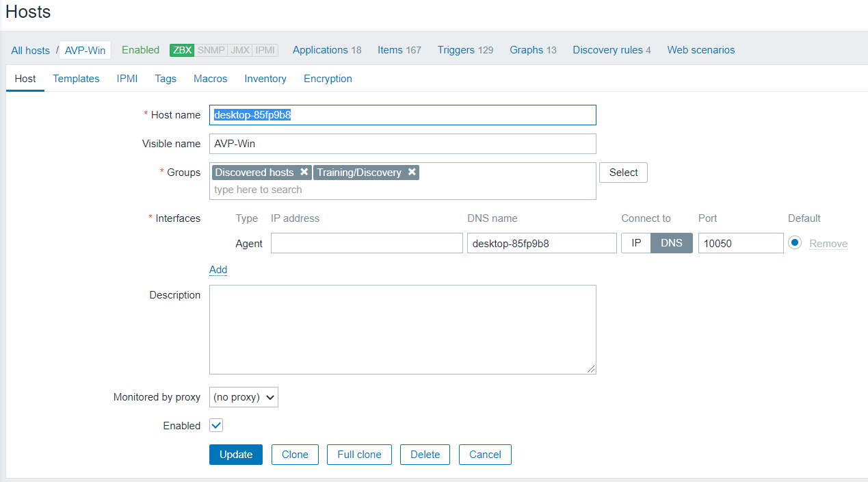The height and width of the screenshot is (482, 868).
Task: Click the Select groups button
Action: (623, 173)
